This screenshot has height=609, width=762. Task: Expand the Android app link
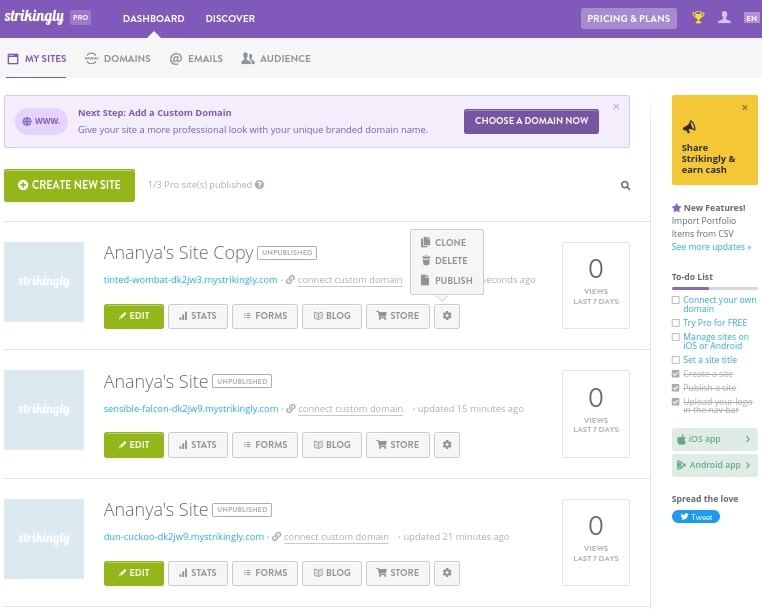pyautogui.click(x=714, y=465)
